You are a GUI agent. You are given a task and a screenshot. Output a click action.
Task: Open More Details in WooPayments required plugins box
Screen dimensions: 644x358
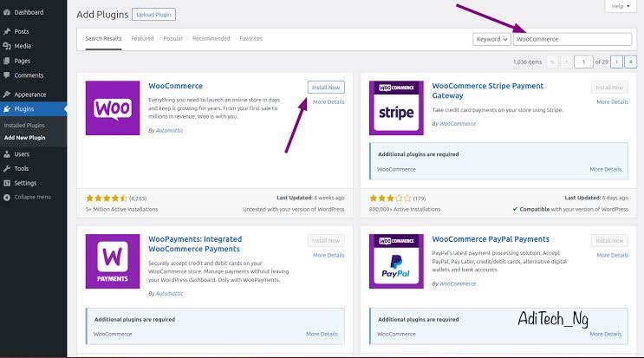322,335
